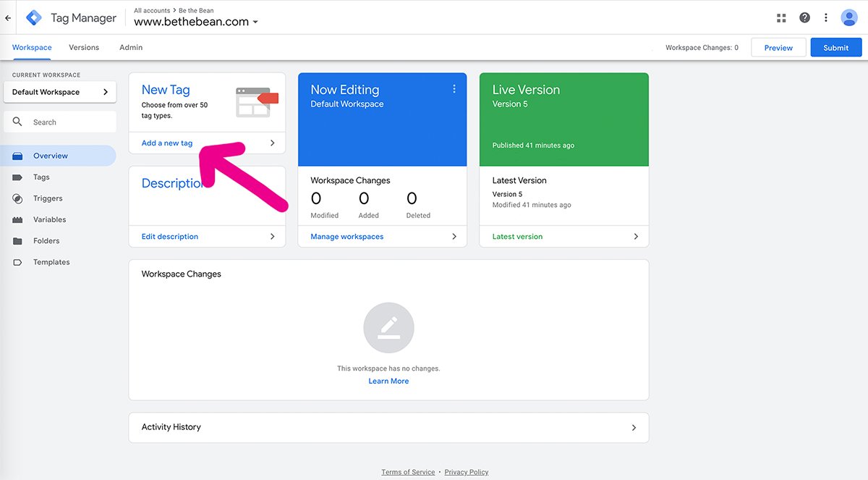Click the New Tag illustration graphic
The width and height of the screenshot is (868, 480).
click(257, 102)
